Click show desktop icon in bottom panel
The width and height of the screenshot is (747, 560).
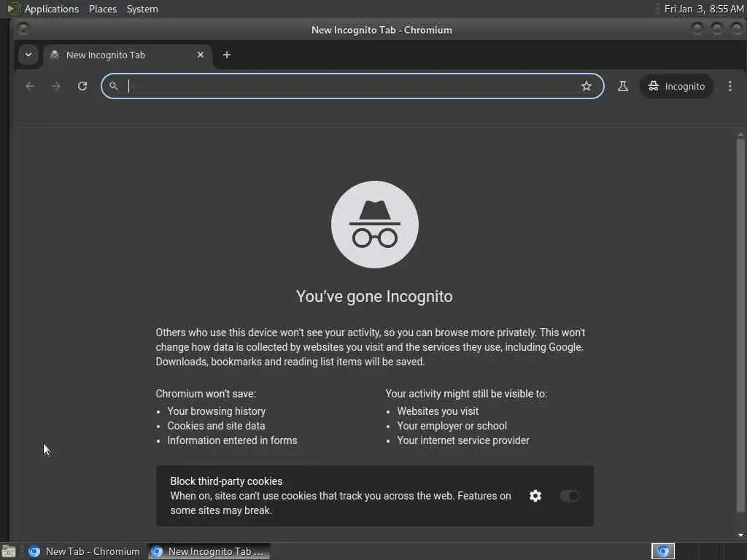tap(9, 552)
